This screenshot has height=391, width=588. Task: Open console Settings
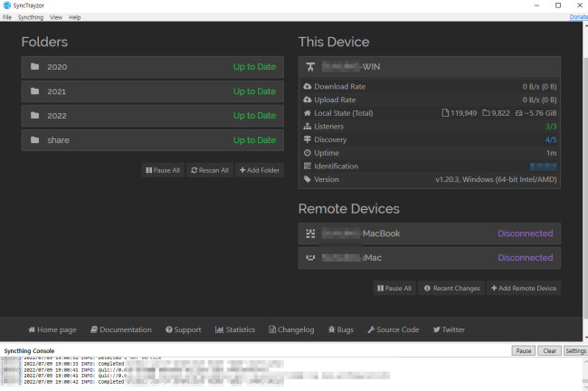(575, 351)
